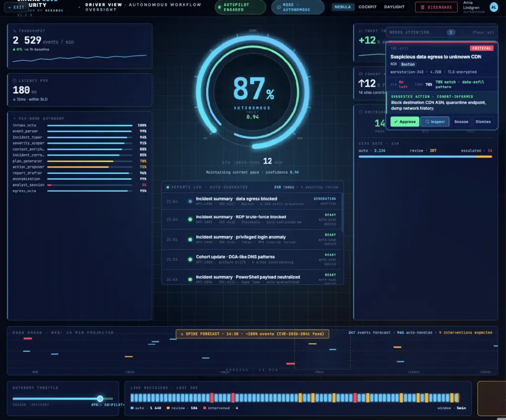This screenshot has height=420, width=506.
Task: Click the live decisions strip
Action: [295, 398]
